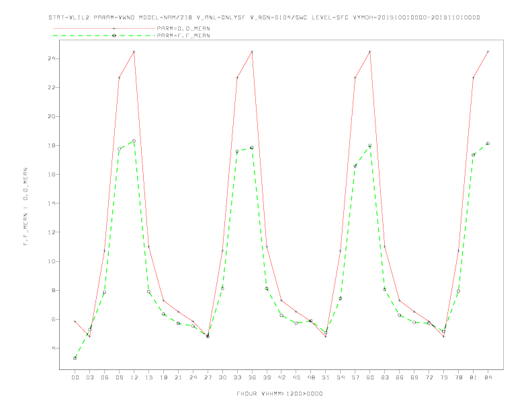Click y-axis tick label 16
The width and height of the screenshot is (532, 411).
click(x=52, y=175)
